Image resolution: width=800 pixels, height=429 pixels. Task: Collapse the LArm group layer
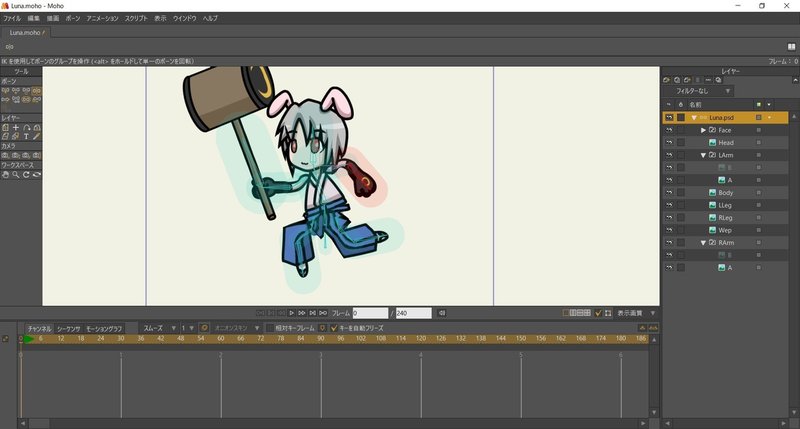(704, 155)
